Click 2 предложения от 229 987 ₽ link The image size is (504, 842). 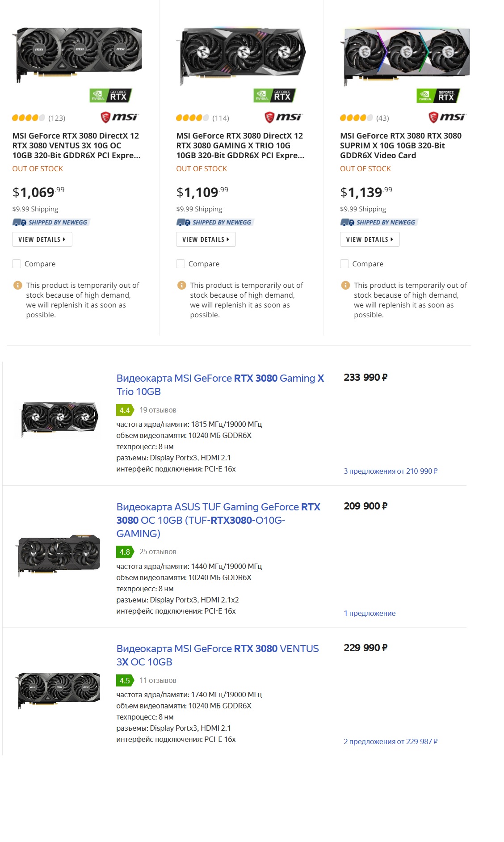click(391, 741)
